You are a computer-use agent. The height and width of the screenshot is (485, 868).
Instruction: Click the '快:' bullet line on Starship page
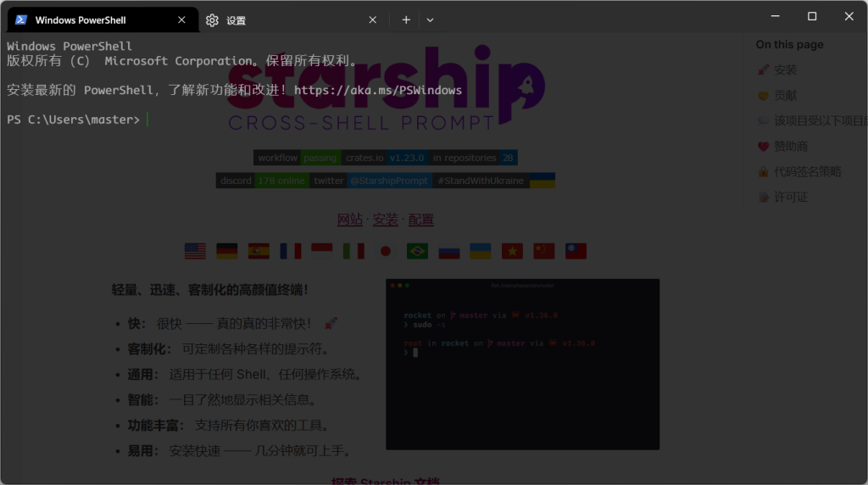232,323
